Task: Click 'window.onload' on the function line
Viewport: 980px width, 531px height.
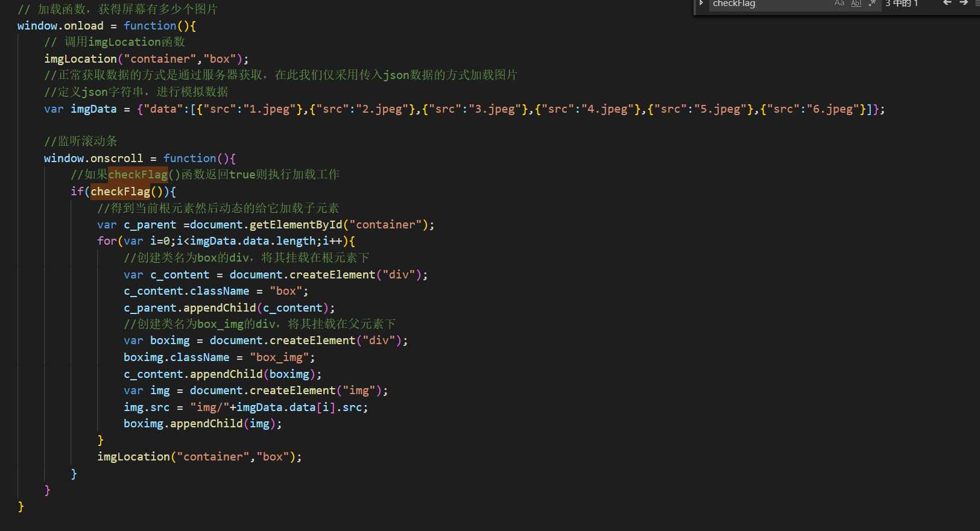Action: 60,26
